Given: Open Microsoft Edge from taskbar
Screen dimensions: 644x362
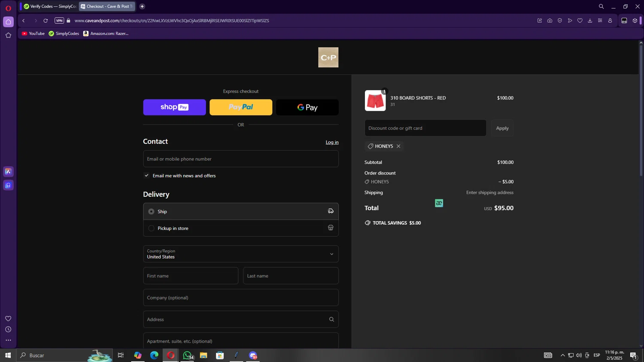Looking at the screenshot, I should 154,355.
